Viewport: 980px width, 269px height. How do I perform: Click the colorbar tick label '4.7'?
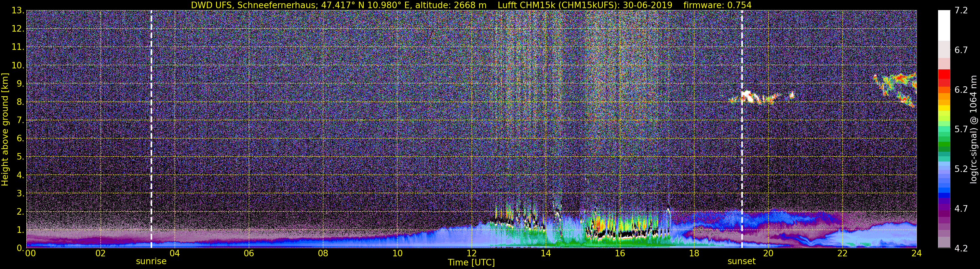click(x=961, y=208)
